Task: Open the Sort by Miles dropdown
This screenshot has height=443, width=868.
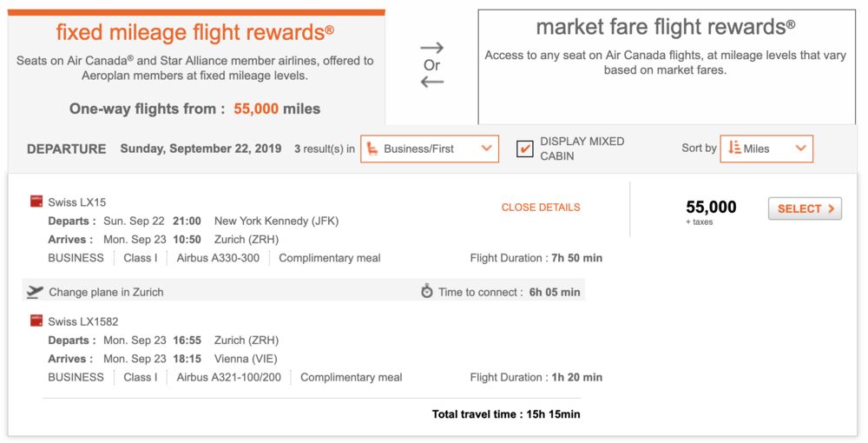Action: point(766,149)
